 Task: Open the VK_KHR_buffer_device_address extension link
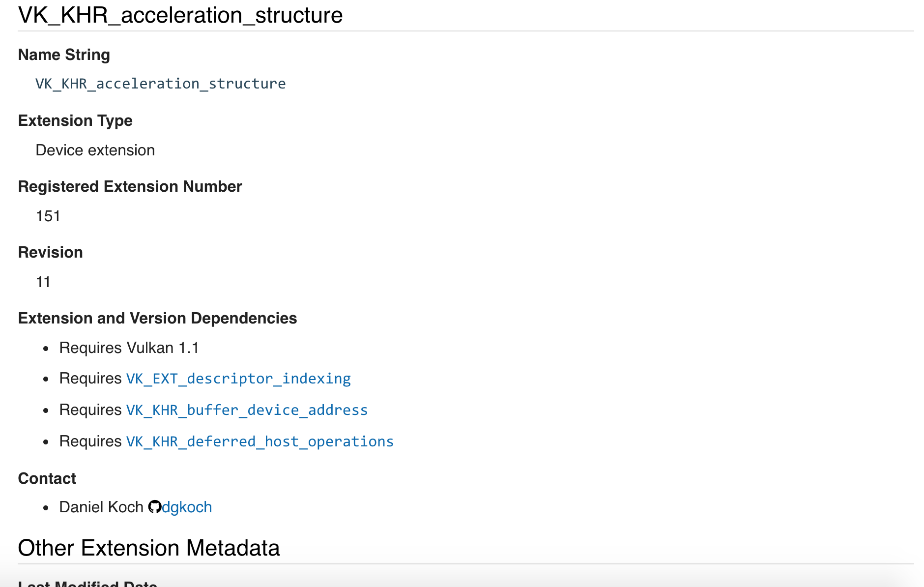tap(246, 410)
